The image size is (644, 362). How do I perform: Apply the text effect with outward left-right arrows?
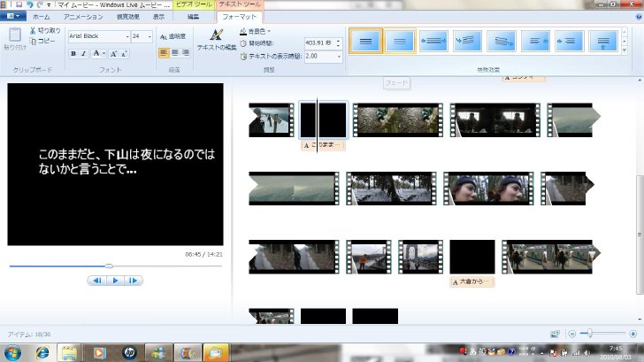tap(433, 41)
